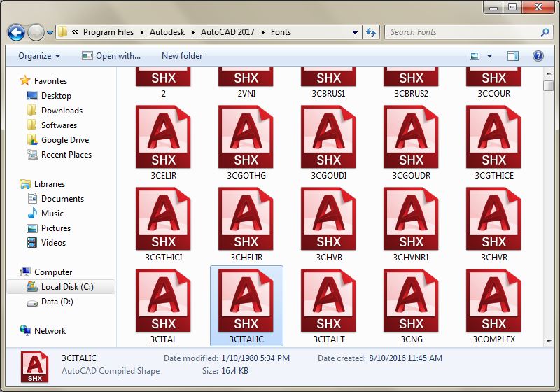
Task: Select Local Disk (C:) drive
Action: (x=61, y=287)
